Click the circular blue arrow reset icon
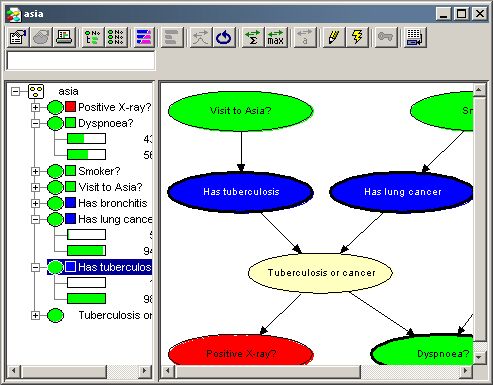493x385 pixels. click(224, 37)
